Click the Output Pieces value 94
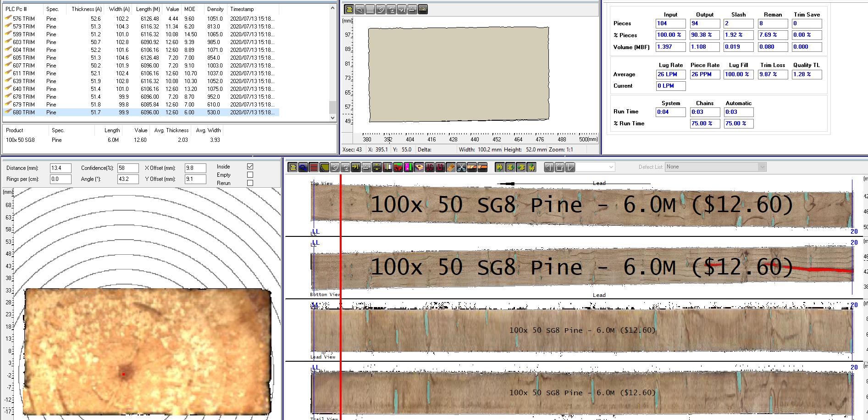This screenshot has width=868, height=420. (x=705, y=23)
